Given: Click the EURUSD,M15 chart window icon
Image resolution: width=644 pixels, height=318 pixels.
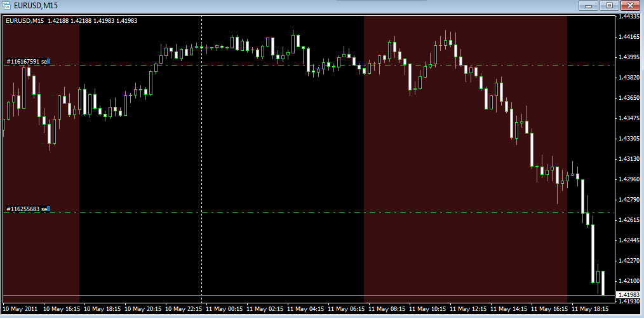Looking at the screenshot, I should 6,6.
